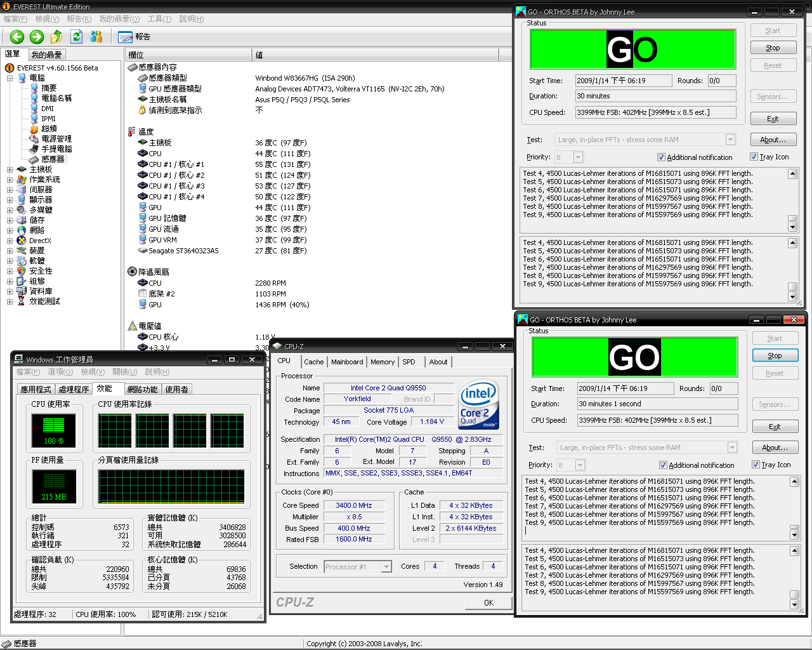
Task: Click the CPU 使用率 100% gauge in Task Manager
Action: 54,430
